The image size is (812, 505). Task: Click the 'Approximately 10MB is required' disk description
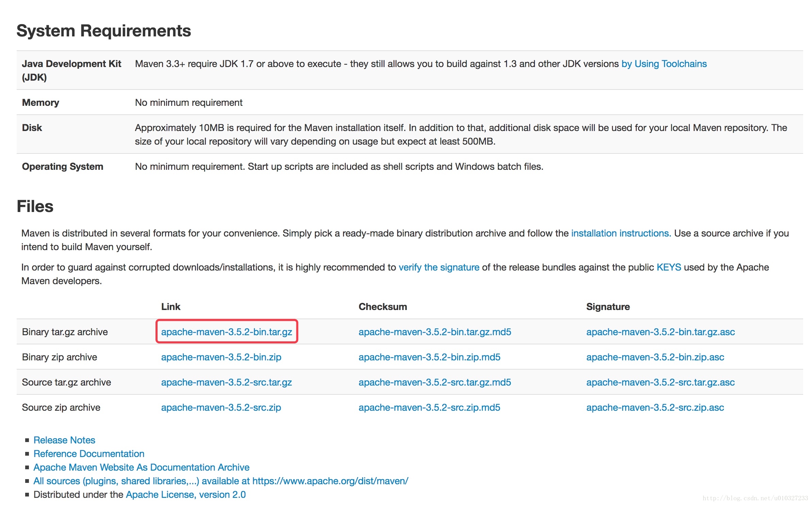461,134
